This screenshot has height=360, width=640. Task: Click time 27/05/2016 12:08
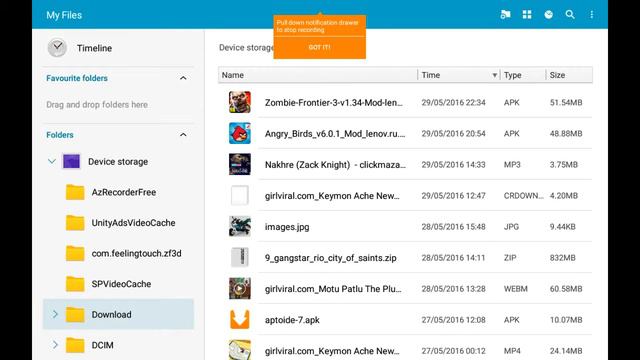[453, 320]
